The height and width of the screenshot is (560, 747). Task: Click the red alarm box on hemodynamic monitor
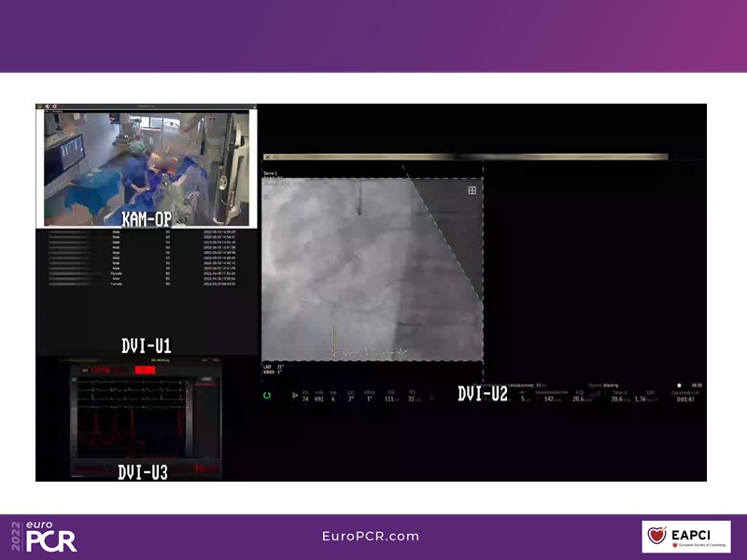tap(145, 371)
